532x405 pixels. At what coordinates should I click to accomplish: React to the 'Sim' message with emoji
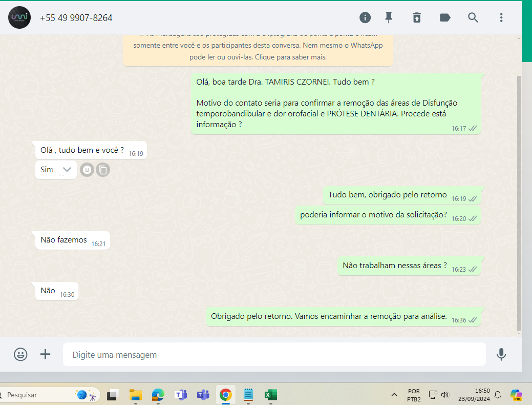pyautogui.click(x=87, y=170)
